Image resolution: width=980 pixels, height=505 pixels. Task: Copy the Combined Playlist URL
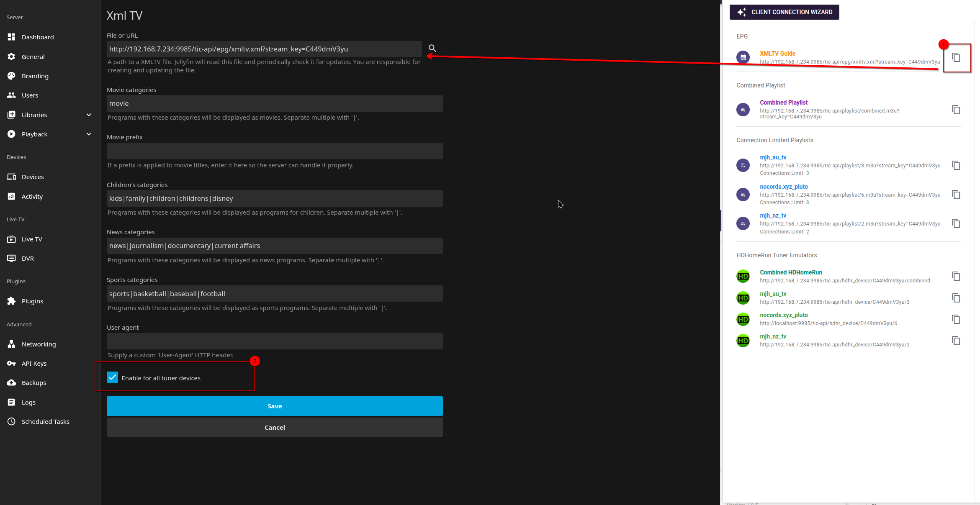(957, 110)
